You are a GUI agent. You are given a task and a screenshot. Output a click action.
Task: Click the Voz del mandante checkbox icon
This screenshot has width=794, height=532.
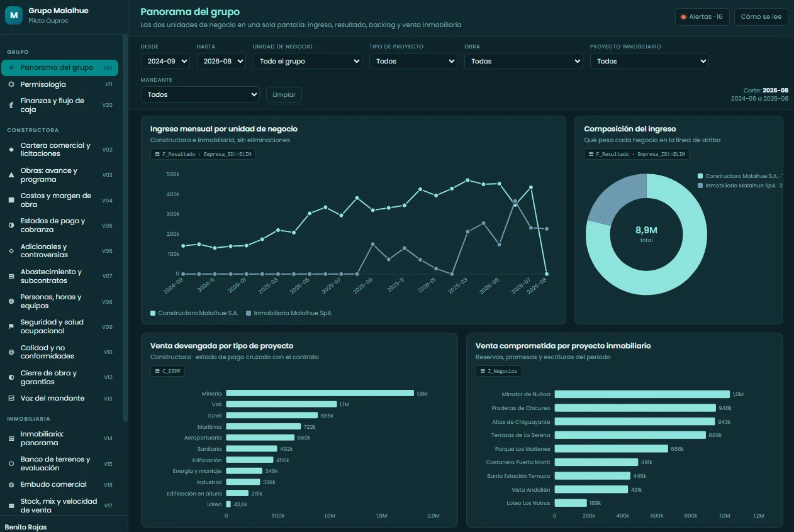tap(11, 398)
